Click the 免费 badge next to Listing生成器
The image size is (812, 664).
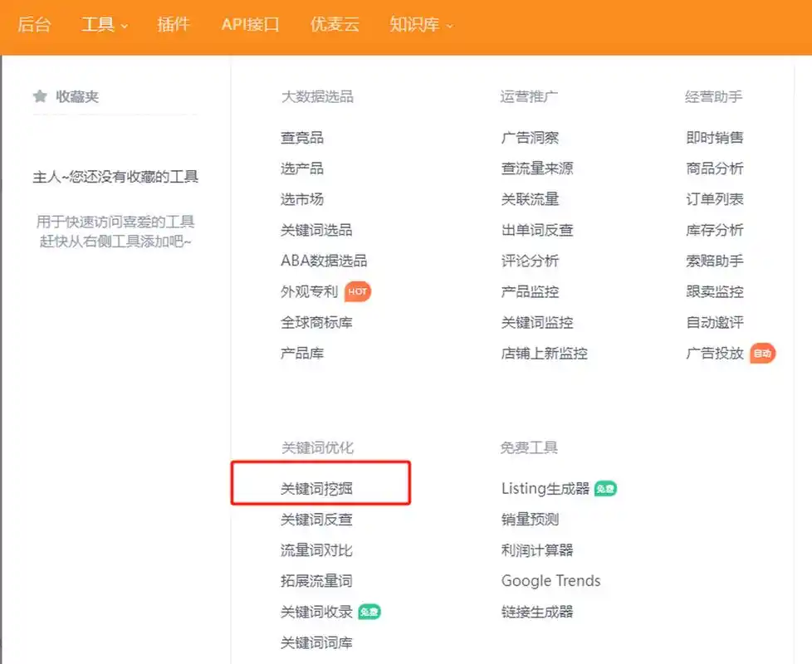point(604,489)
